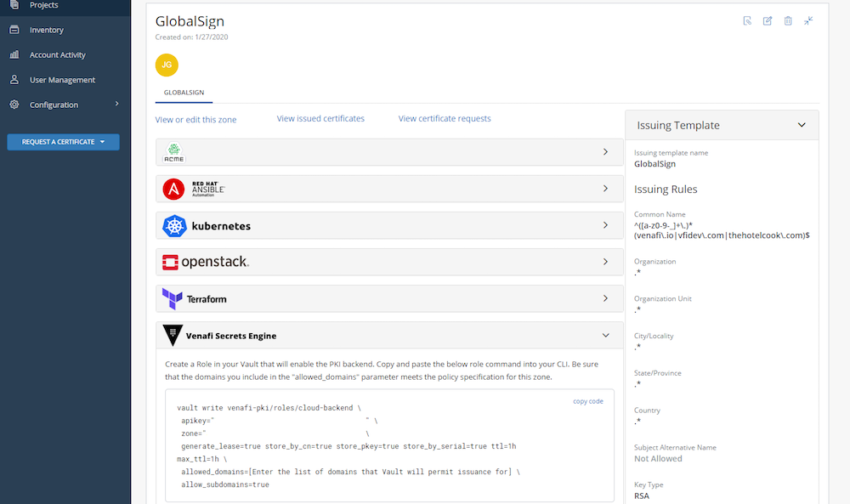Expand the OpenStack row chevron
This screenshot has height=504, width=850.
point(605,262)
